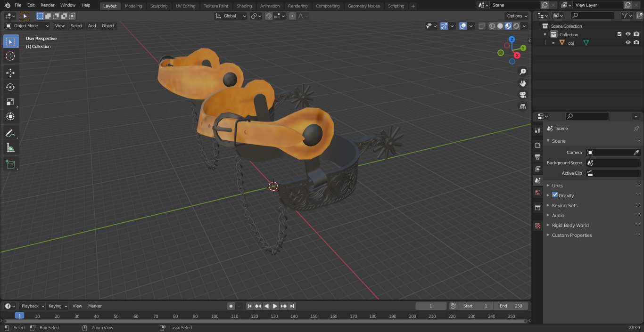The height and width of the screenshot is (332, 644).
Task: Select the Cursor tool in the toolbar
Action: [10, 56]
